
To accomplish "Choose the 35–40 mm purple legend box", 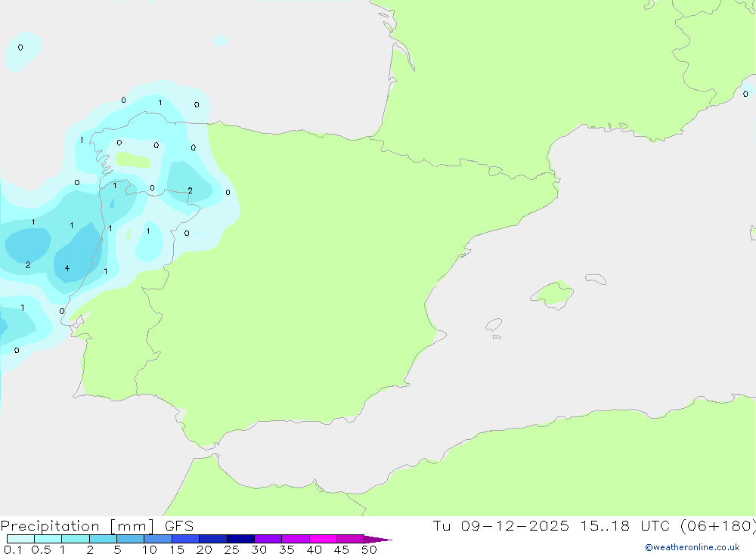I will pyautogui.click(x=295, y=539).
